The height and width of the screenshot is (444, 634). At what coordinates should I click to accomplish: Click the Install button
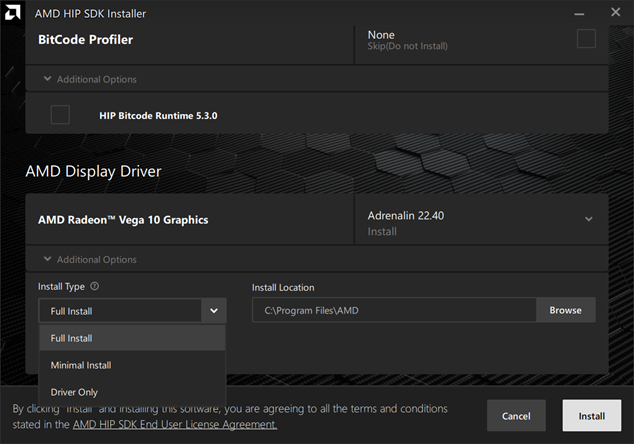coord(591,415)
